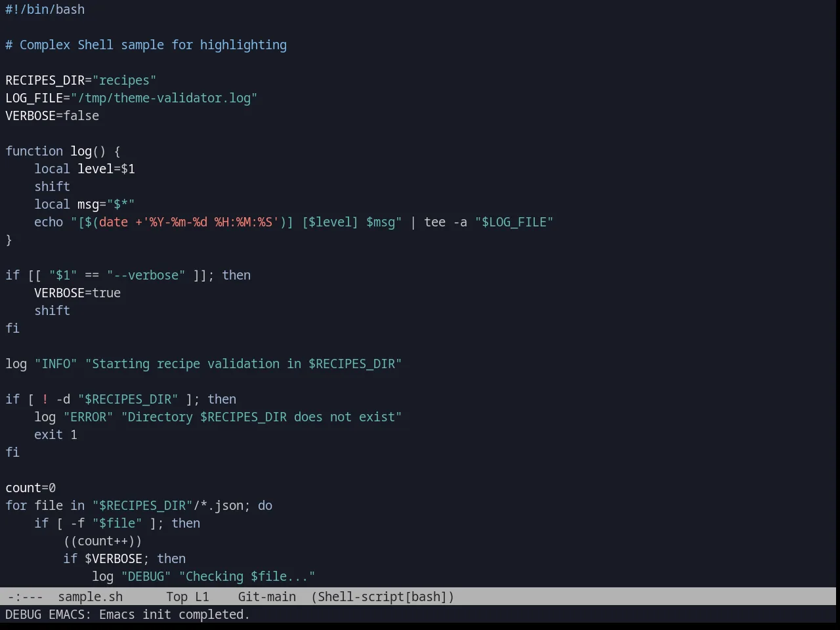Click the Top position indicator in mode line
This screenshot has width=840, height=630.
pos(177,597)
